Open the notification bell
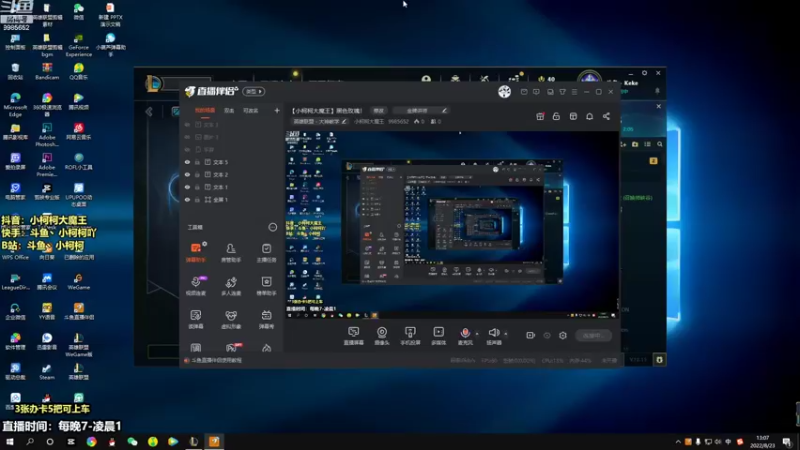 pos(589,116)
